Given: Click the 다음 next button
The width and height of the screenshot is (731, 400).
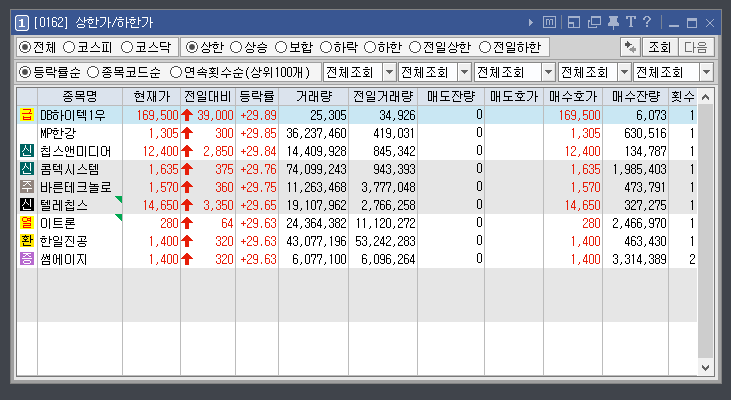Looking at the screenshot, I should (696, 47).
